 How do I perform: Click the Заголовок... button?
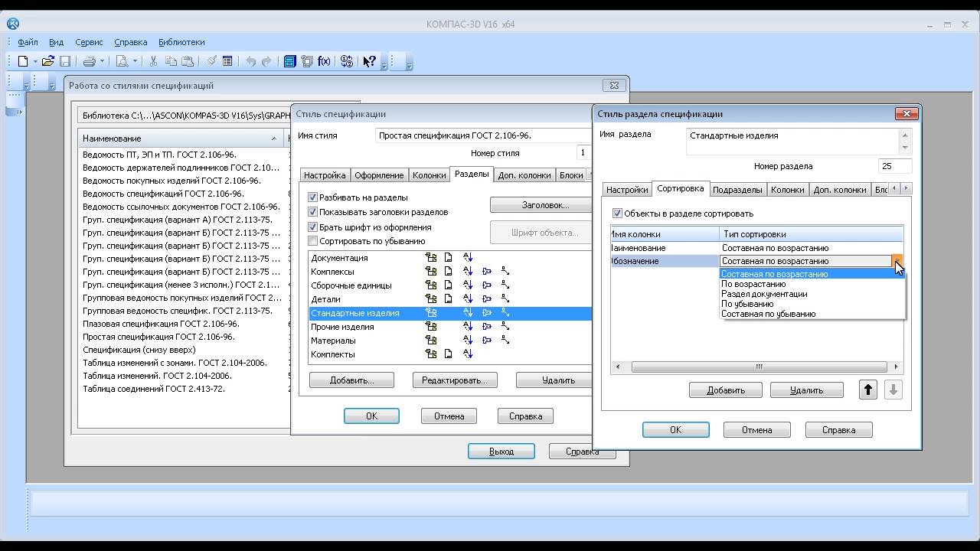point(541,205)
